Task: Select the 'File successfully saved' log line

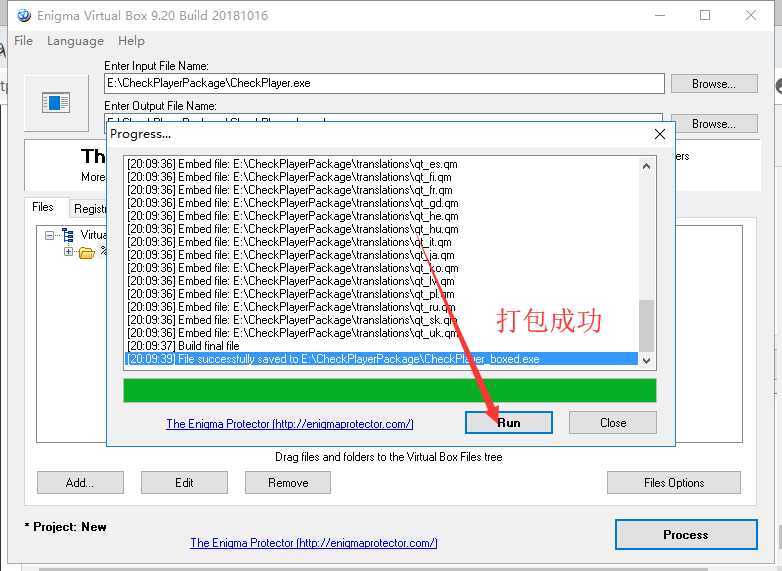Action: pos(382,359)
